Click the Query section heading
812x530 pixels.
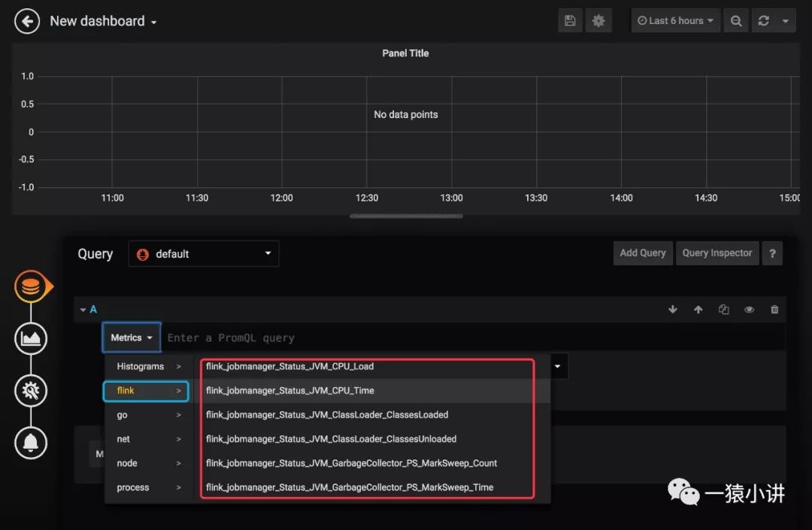pyautogui.click(x=95, y=254)
